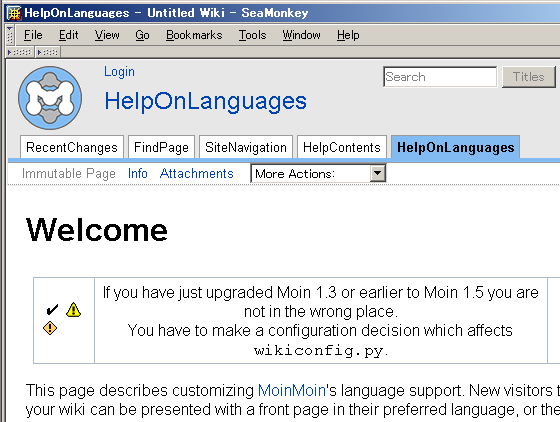Image resolution: width=560 pixels, height=422 pixels.
Task: Click the SeaMonkey window title icon
Action: click(x=14, y=13)
